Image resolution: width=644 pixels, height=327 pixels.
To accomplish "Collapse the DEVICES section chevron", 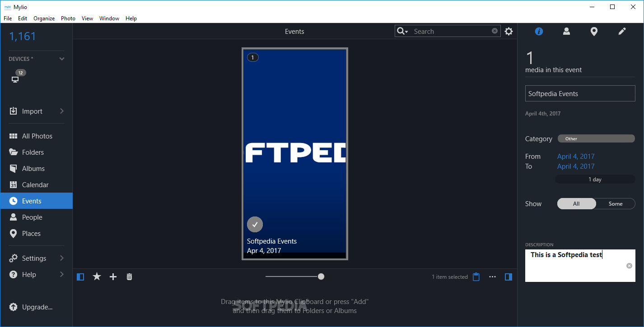I will click(62, 59).
